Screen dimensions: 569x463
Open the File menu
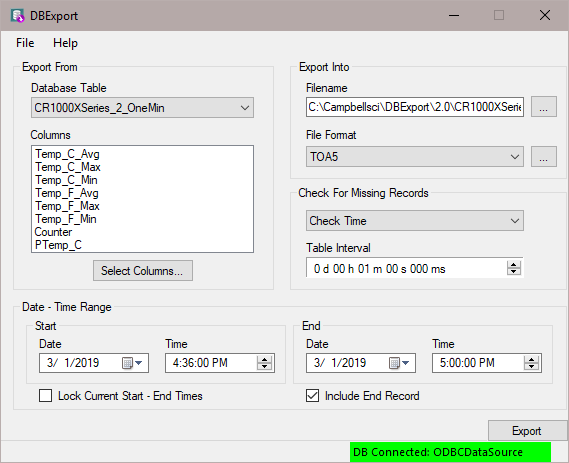25,43
